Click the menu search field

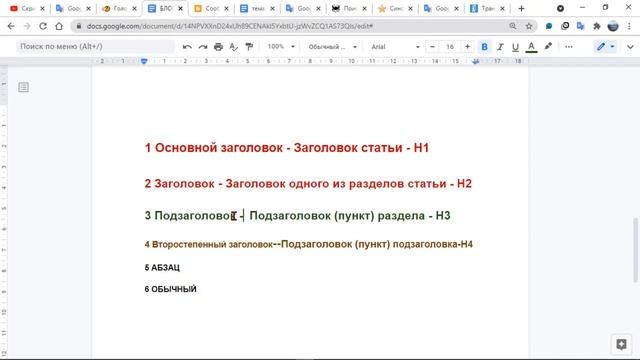[95, 47]
